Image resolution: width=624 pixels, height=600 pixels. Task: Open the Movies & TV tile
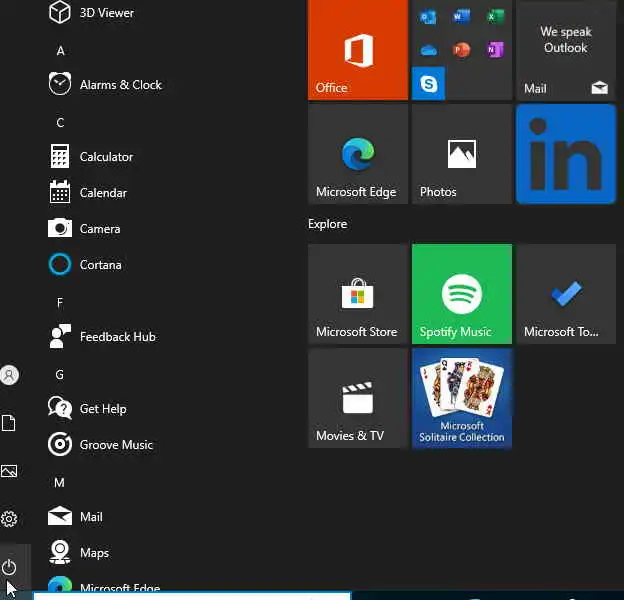pos(358,398)
